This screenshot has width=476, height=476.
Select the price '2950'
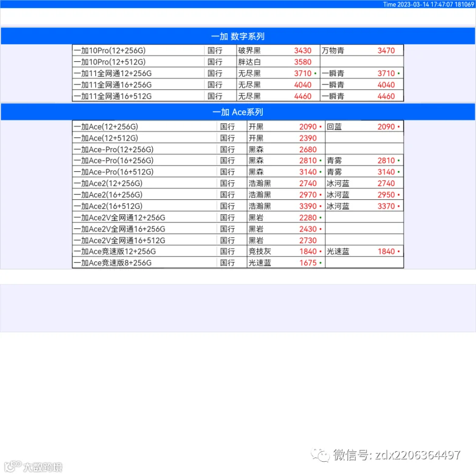click(386, 195)
